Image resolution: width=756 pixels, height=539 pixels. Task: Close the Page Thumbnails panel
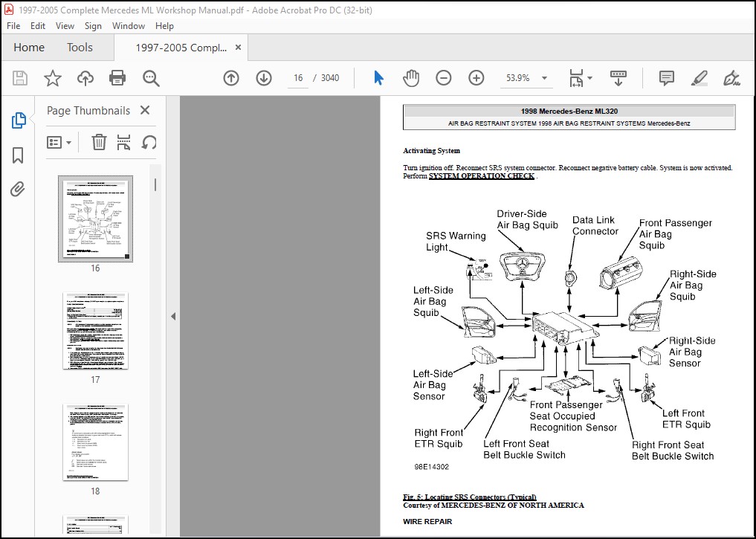click(x=145, y=111)
